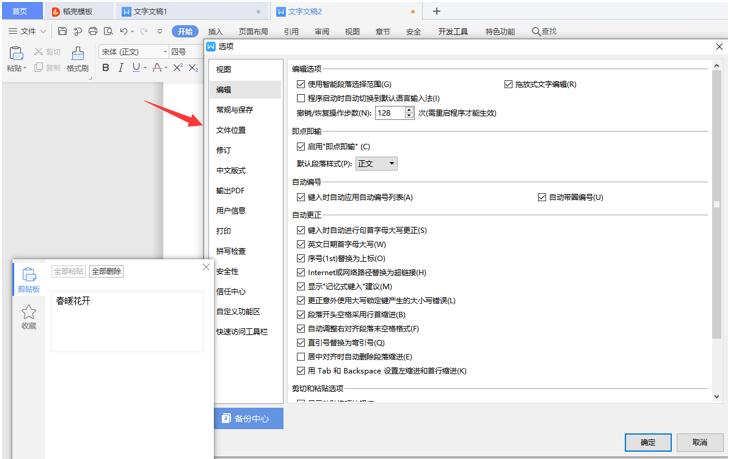Click the Print icon in quick toolbar
The image size is (732, 459).
coord(93,31)
